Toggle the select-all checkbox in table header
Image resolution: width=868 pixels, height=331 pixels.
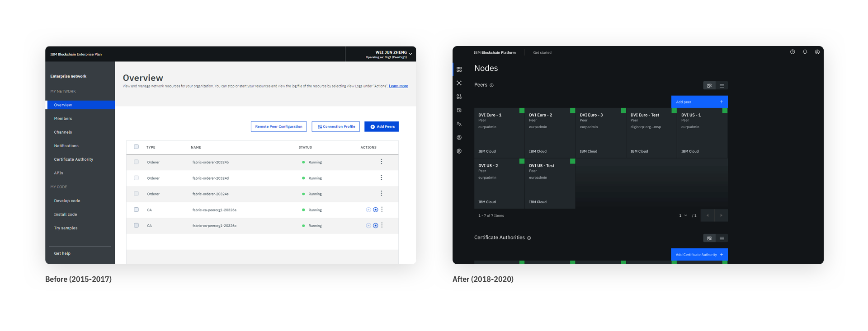pyautogui.click(x=136, y=147)
